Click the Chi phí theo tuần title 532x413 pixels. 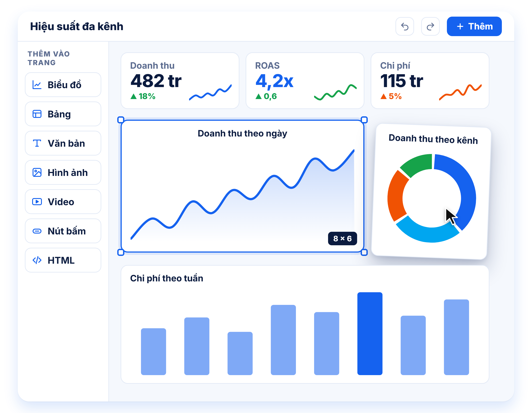tap(167, 278)
